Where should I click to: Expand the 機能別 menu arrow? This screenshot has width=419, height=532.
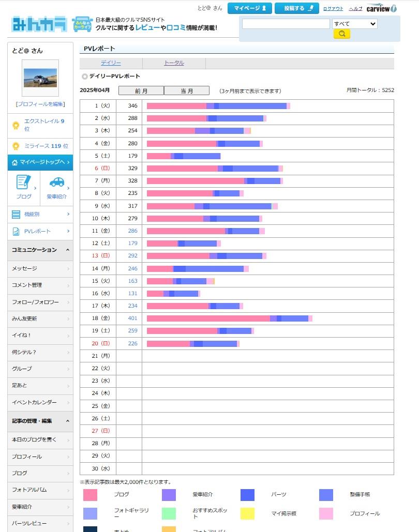tap(68, 214)
